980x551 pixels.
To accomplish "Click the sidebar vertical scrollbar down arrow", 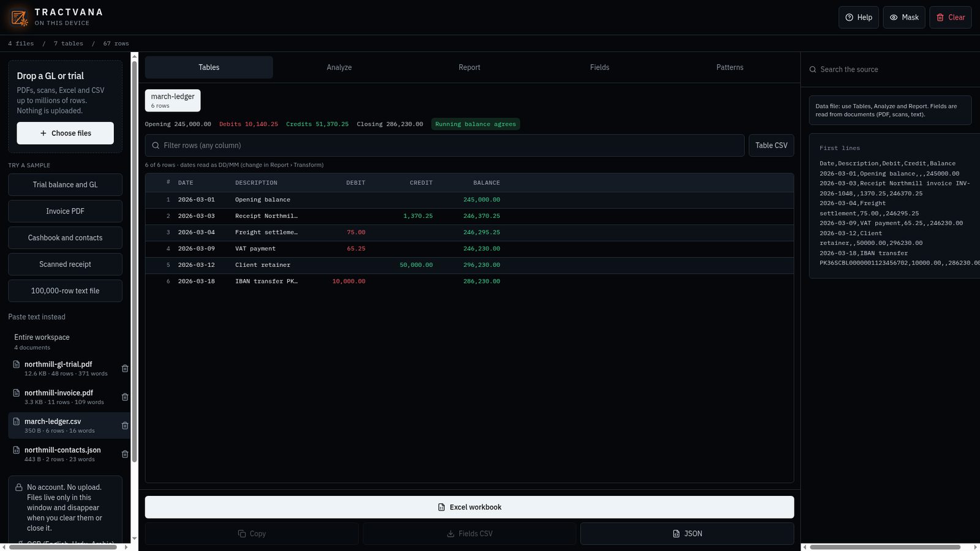I will pos(134,539).
